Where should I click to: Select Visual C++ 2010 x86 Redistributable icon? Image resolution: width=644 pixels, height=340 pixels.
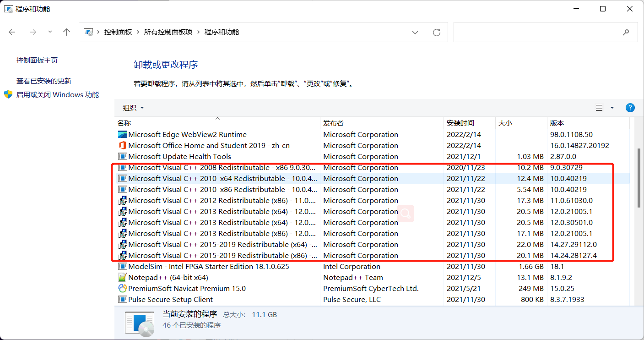coord(122,190)
